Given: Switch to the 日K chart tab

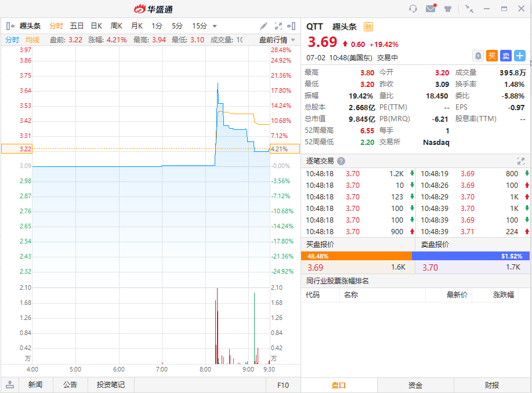Looking at the screenshot, I should click(96, 26).
